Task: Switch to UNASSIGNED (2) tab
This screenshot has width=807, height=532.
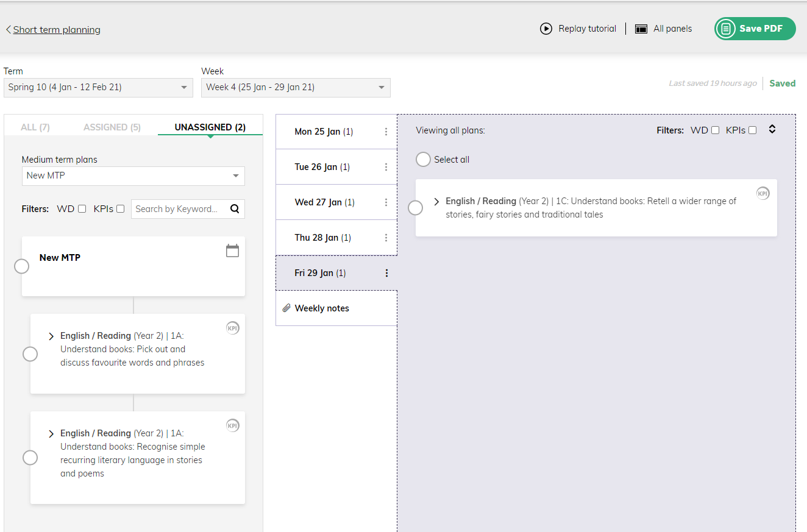Action: tap(210, 127)
